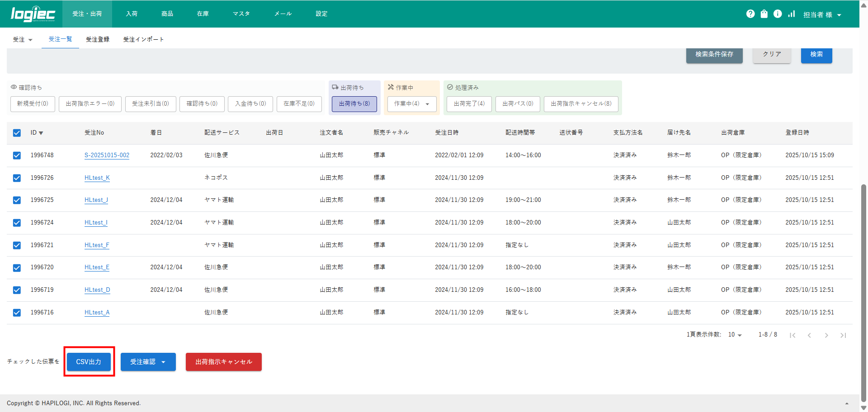Screen dimensions: 868x412
Task: Click the help question mark icon
Action: 750,14
